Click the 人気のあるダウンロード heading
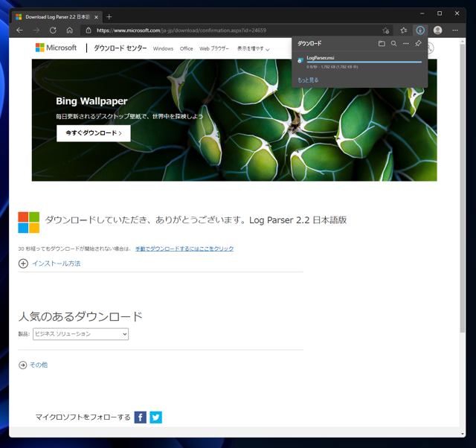 [80, 316]
